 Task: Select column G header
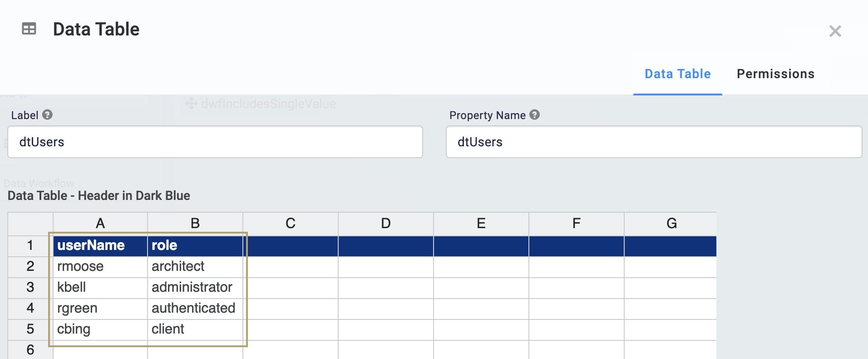click(671, 224)
